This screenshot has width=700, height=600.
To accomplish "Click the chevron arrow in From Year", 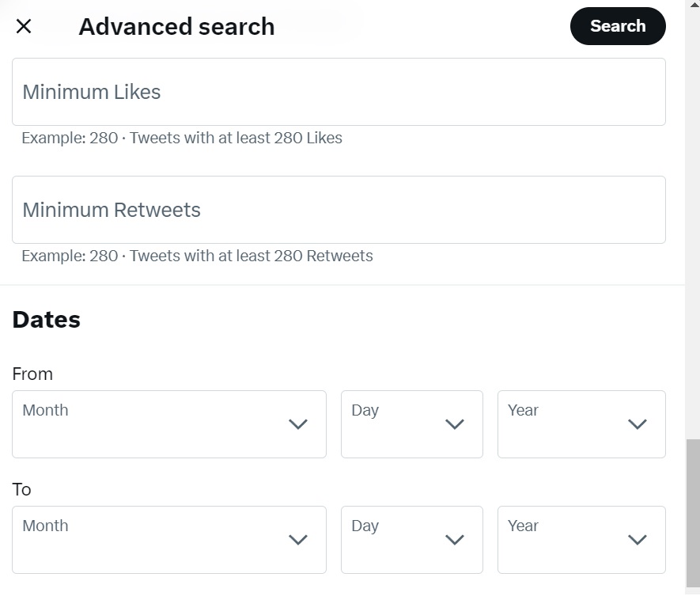I will pos(638,424).
